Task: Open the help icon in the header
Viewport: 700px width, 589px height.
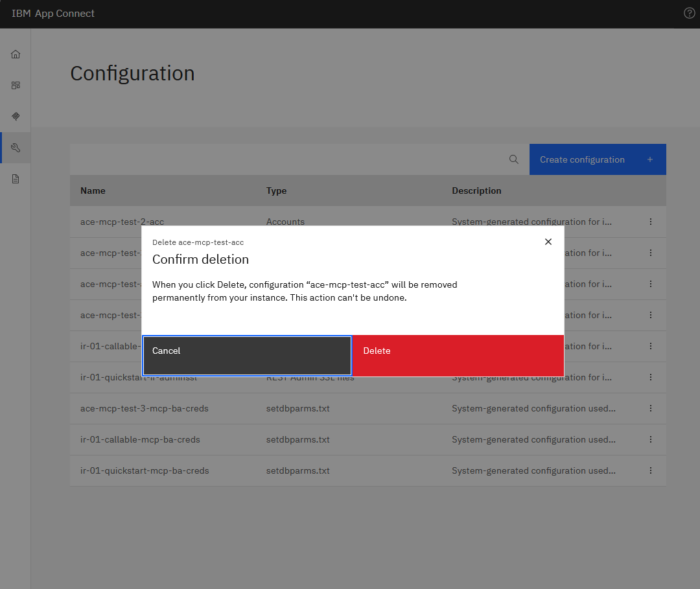Action: [689, 14]
